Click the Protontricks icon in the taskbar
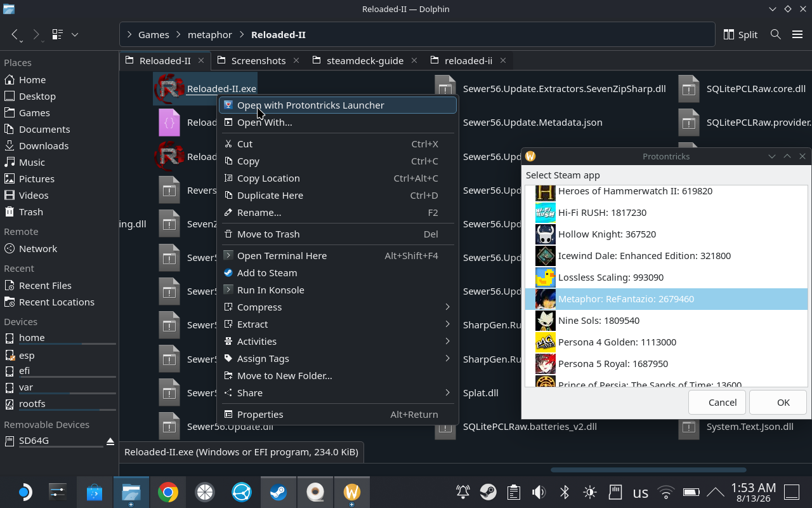Viewport: 812px width, 508px height. pos(352,492)
